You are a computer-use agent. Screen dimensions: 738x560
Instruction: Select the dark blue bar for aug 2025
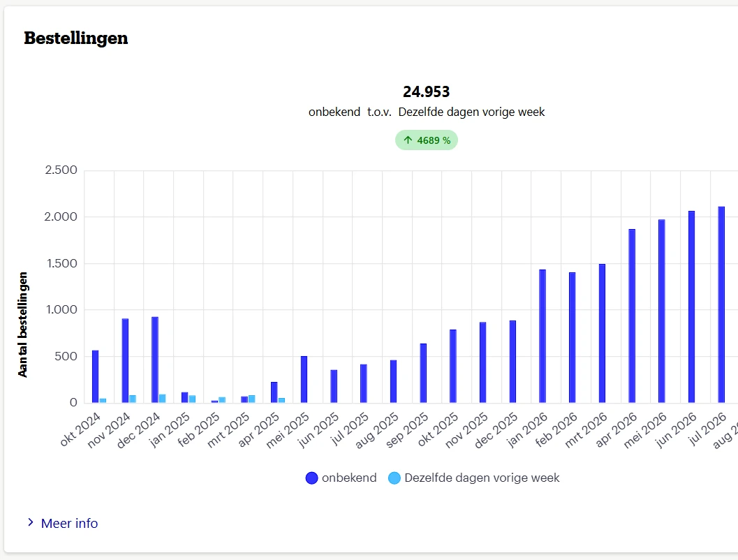tap(394, 381)
